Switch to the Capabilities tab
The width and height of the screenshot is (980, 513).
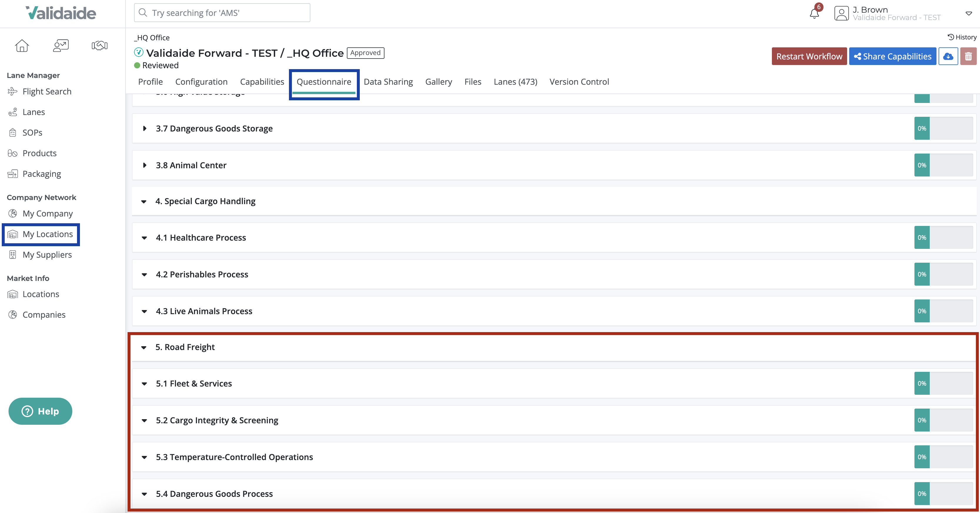262,81
